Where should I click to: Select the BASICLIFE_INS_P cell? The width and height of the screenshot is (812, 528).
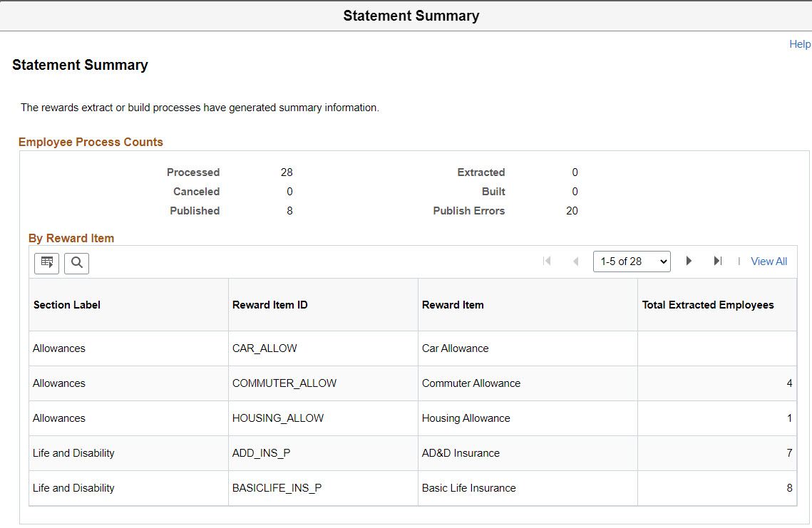coord(277,488)
